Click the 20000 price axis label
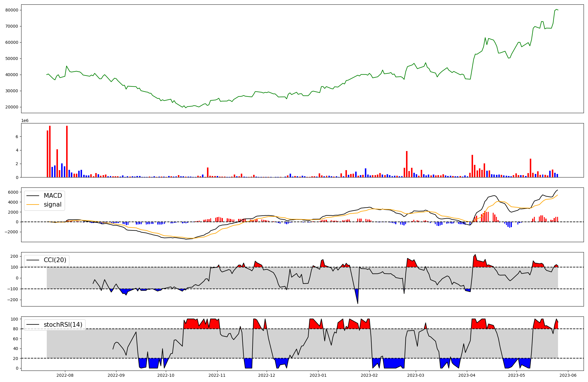588x382 pixels. 12,107
